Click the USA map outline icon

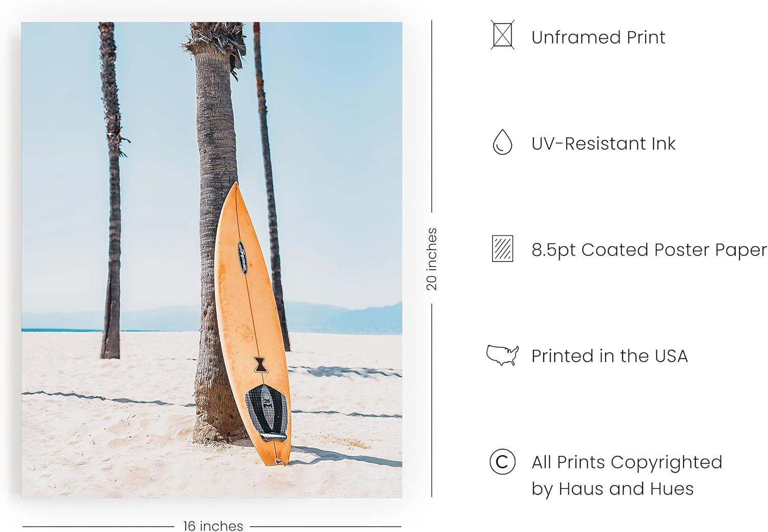(502, 355)
